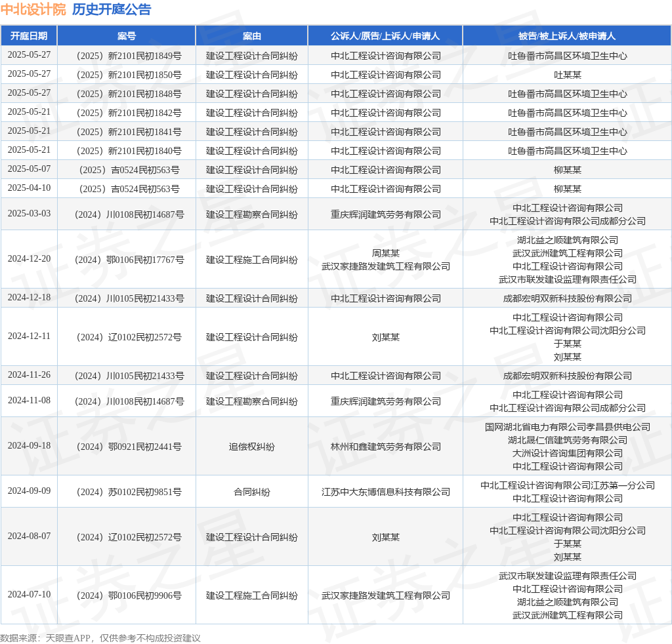Click the data source note 天眼查APP

[68, 638]
